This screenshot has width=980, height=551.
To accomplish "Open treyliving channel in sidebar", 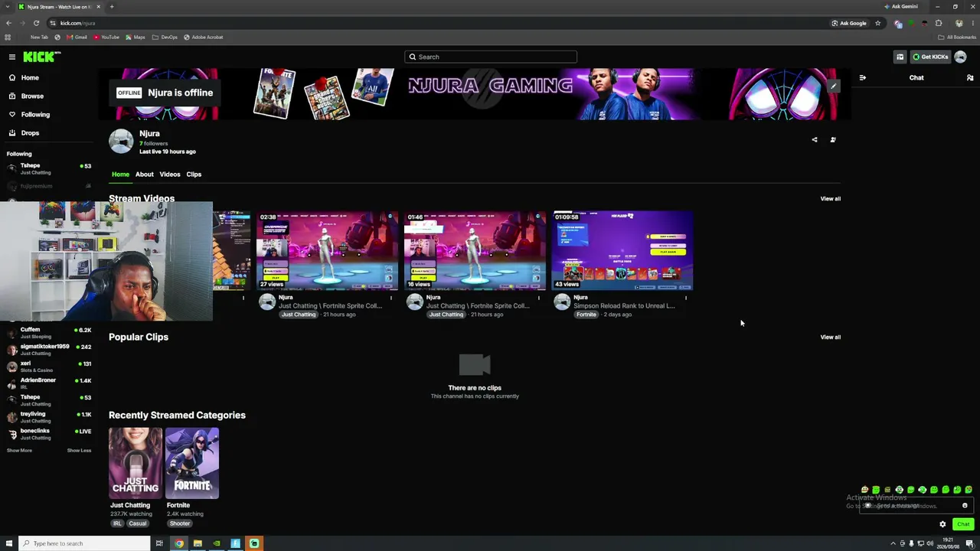I will (x=48, y=416).
